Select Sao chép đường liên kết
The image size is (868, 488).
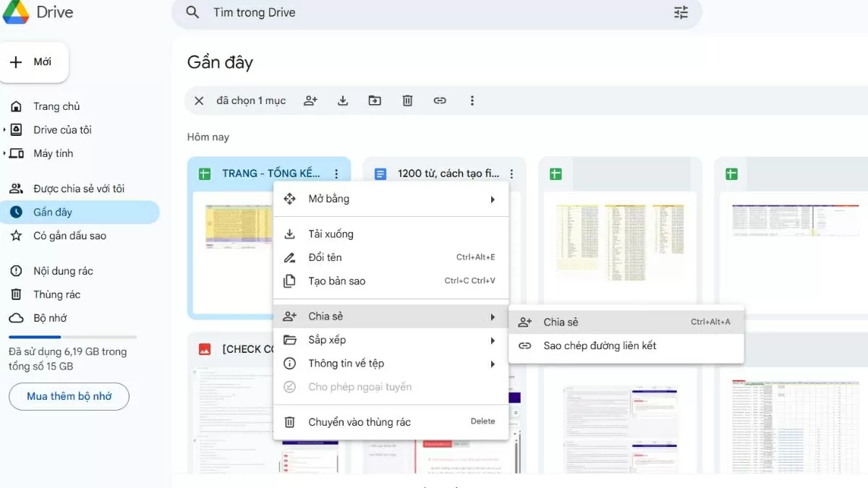[x=600, y=346]
